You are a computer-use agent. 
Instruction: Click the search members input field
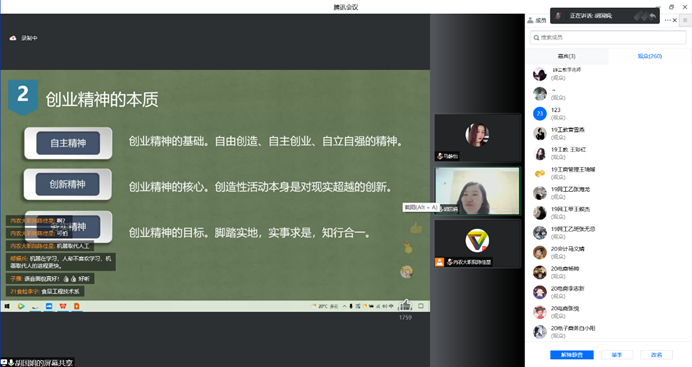(608, 37)
